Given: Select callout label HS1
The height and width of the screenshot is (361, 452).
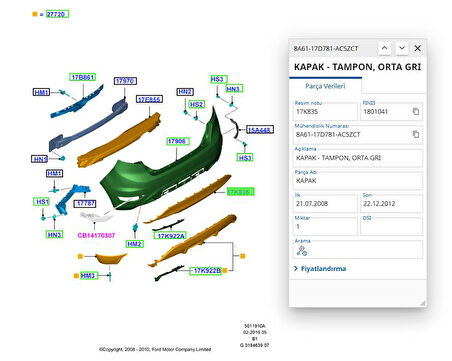Looking at the screenshot, I should 42,201.
